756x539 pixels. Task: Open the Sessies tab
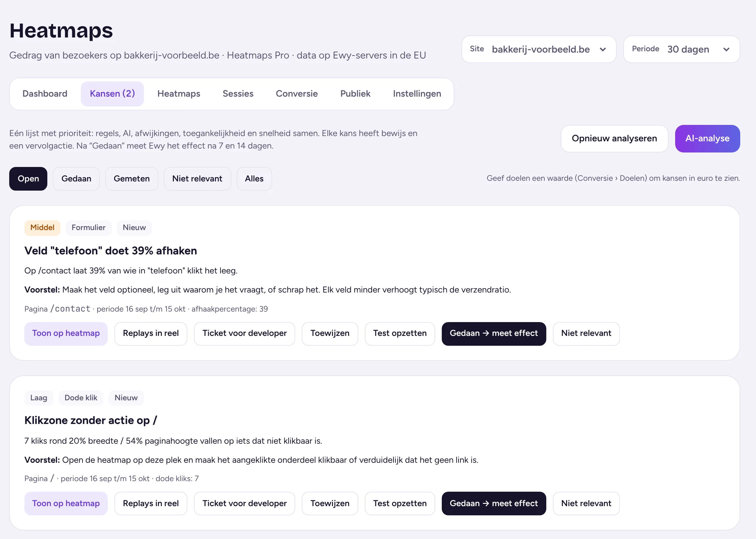[238, 94]
